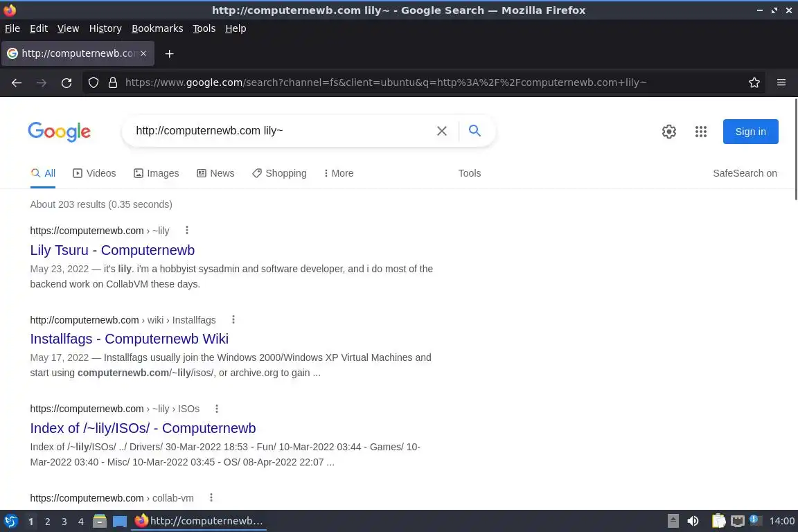
Task: Open Firefox hamburger application menu
Action: coord(781,82)
